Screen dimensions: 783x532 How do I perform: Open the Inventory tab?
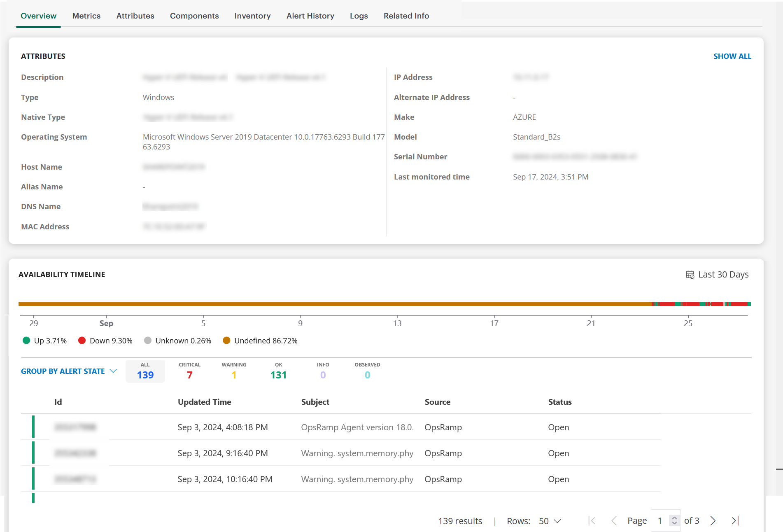253,16
